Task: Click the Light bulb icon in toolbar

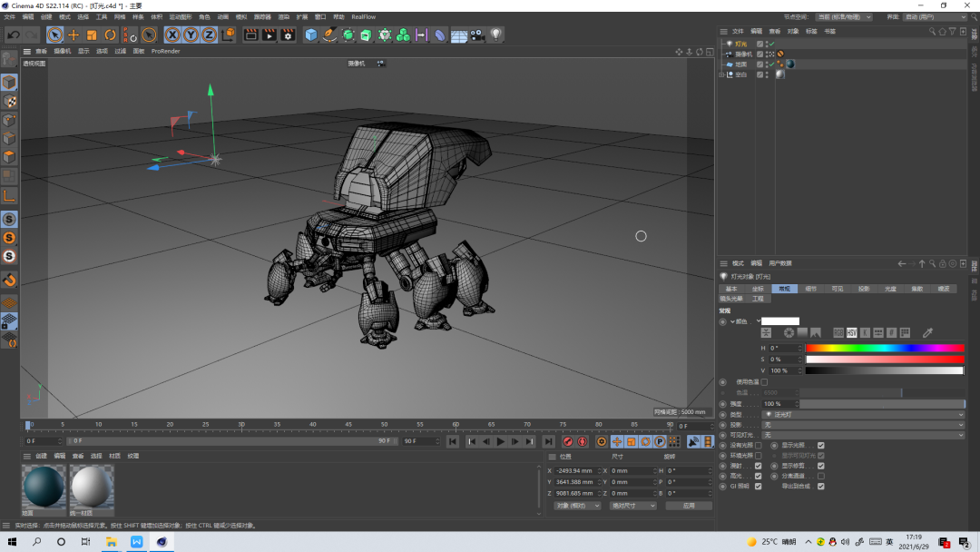Action: [x=496, y=35]
